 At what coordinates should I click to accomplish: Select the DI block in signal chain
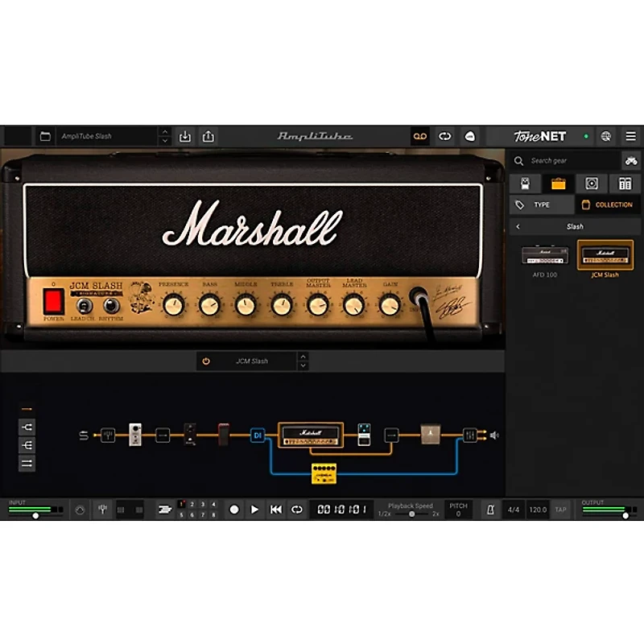258,435
